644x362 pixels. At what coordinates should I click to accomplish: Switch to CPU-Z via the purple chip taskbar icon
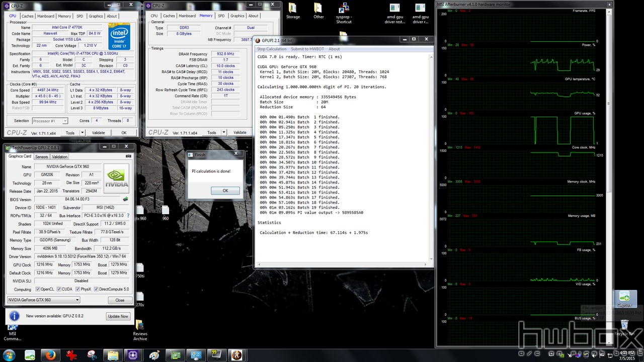(133, 355)
